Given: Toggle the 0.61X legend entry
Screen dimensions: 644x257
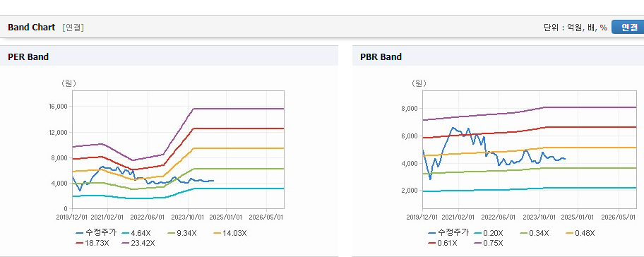Looking at the screenshot, I should point(443,243).
